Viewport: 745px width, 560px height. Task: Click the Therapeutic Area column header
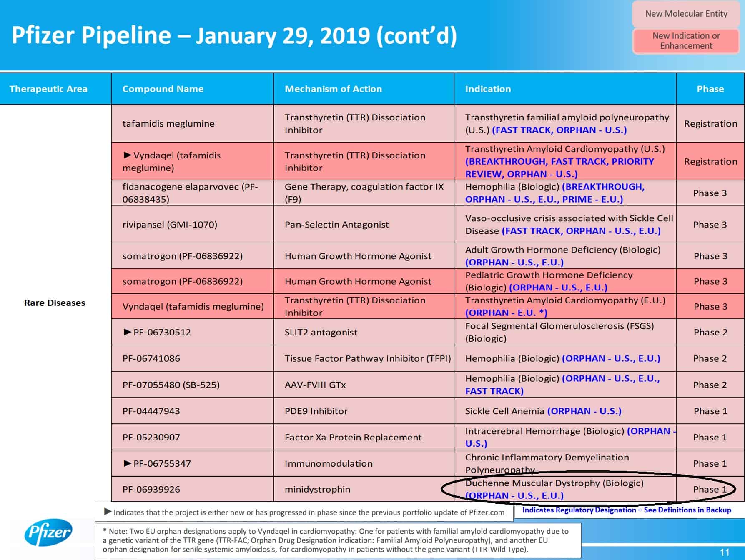pos(48,89)
